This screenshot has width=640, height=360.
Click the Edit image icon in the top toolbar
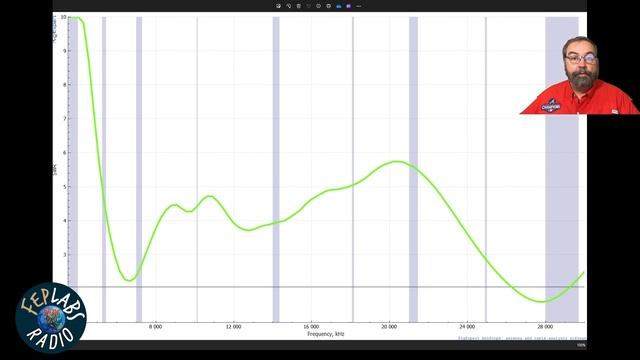(278, 6)
